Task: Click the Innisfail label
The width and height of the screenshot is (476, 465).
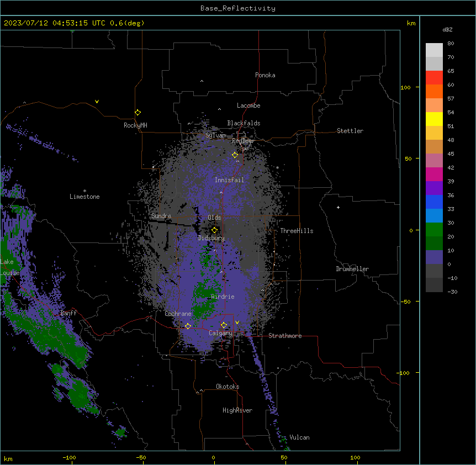Action: coord(229,180)
